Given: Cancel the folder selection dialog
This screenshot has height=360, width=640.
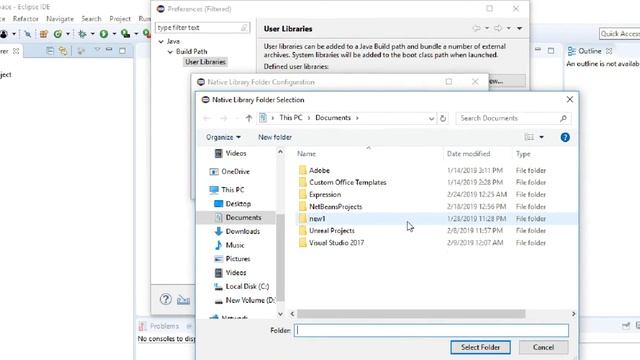Looking at the screenshot, I should [543, 347].
